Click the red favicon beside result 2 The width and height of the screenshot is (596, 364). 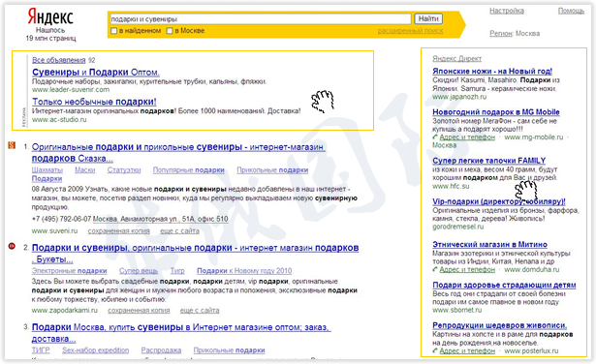click(x=12, y=246)
